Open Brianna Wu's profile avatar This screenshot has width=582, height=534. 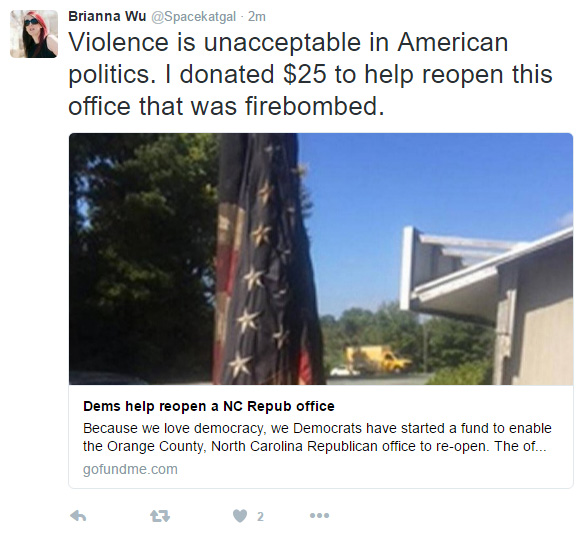pos(34,34)
